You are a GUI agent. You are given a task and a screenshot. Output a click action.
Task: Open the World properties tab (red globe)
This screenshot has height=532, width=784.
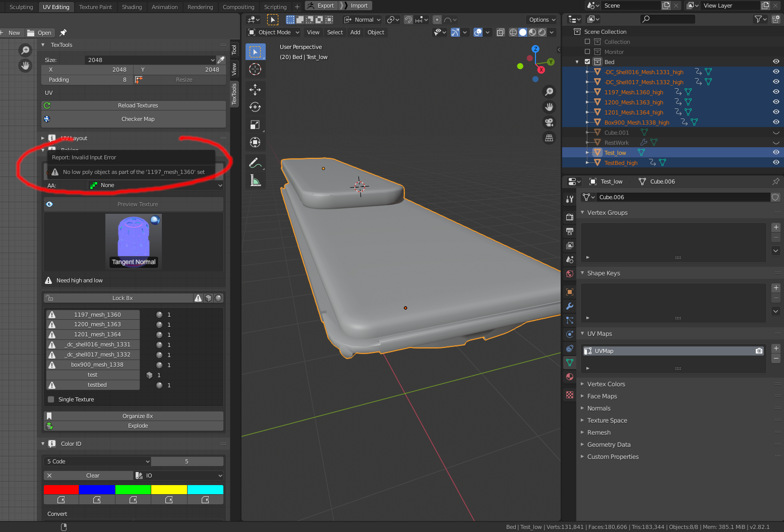click(x=570, y=273)
